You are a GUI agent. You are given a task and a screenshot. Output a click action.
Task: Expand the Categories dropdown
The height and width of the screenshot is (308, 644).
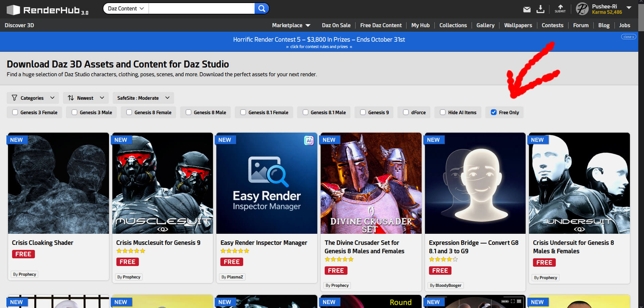33,98
